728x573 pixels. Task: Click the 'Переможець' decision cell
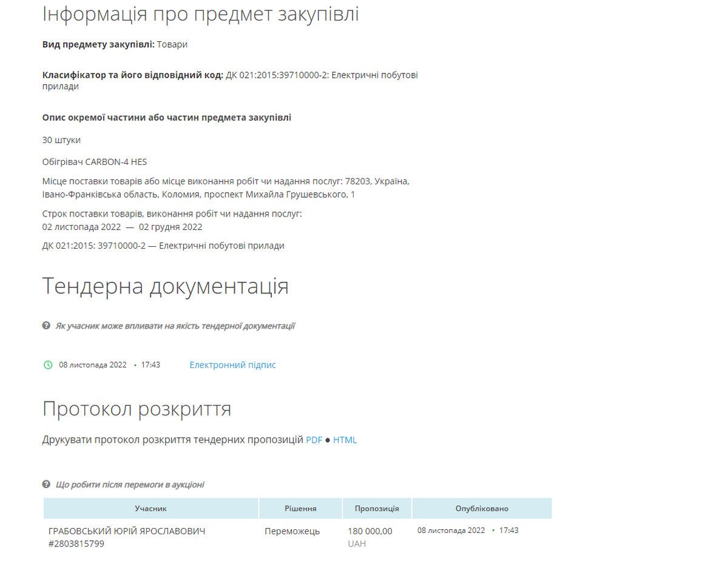(x=292, y=531)
